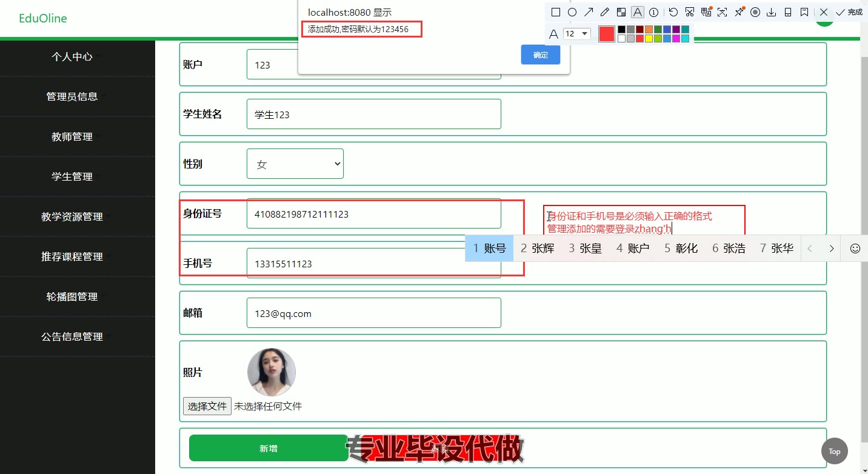This screenshot has width=868, height=474.
Task: Start screen recording with record icon
Action: pos(755,12)
